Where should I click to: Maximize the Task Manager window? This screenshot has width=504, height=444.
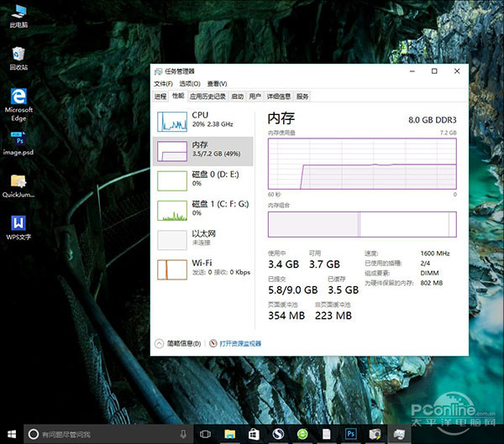point(434,71)
